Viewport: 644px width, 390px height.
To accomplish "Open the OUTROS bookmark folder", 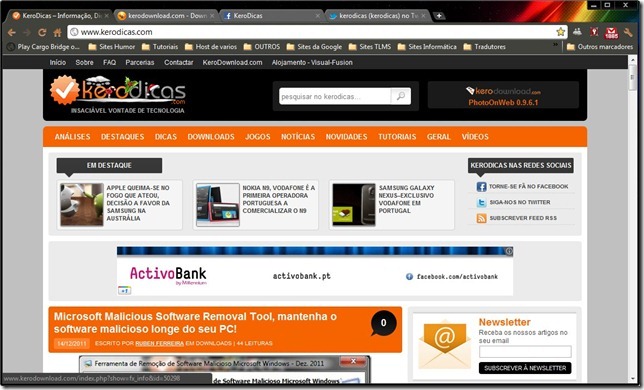I will [x=262, y=47].
